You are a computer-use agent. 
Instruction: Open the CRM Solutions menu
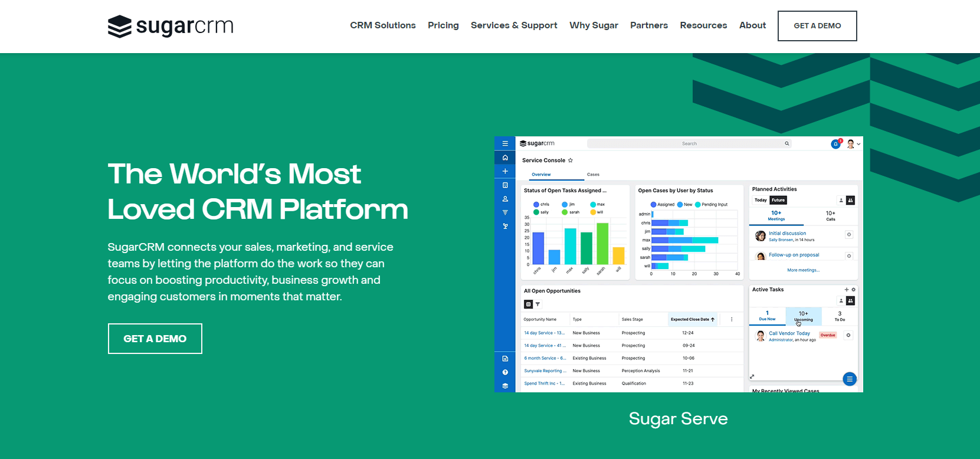tap(382, 25)
